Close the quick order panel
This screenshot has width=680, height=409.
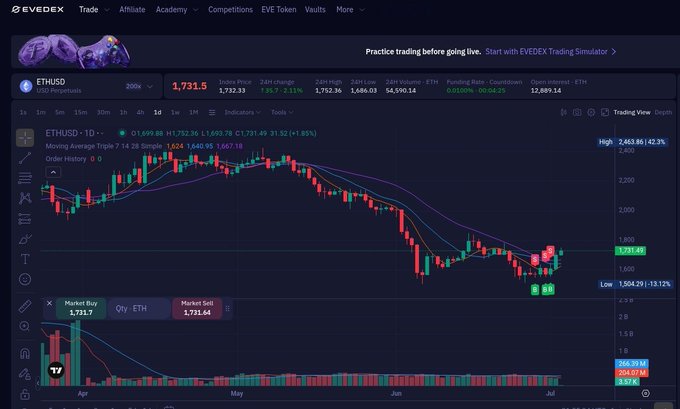(49, 303)
